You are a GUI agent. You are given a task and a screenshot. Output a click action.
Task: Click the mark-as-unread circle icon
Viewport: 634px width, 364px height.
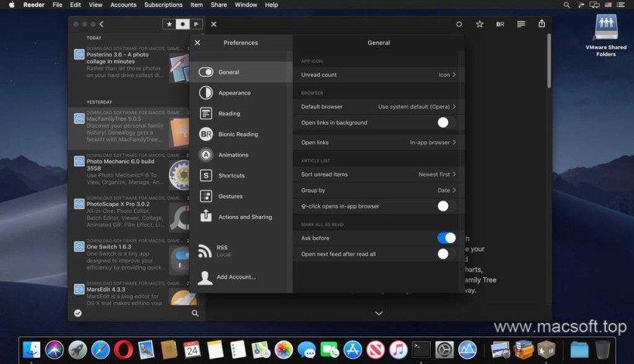459,24
